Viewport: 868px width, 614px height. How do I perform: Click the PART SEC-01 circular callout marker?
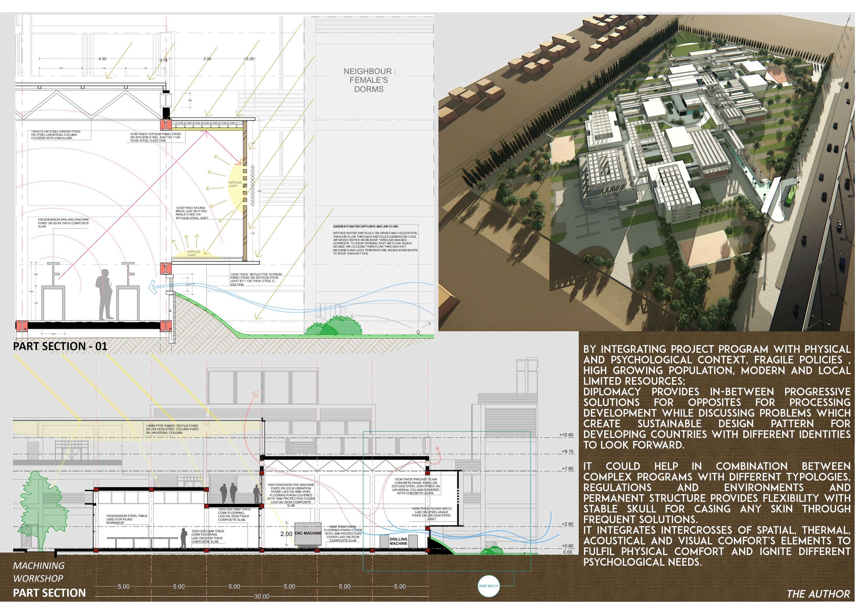488,586
